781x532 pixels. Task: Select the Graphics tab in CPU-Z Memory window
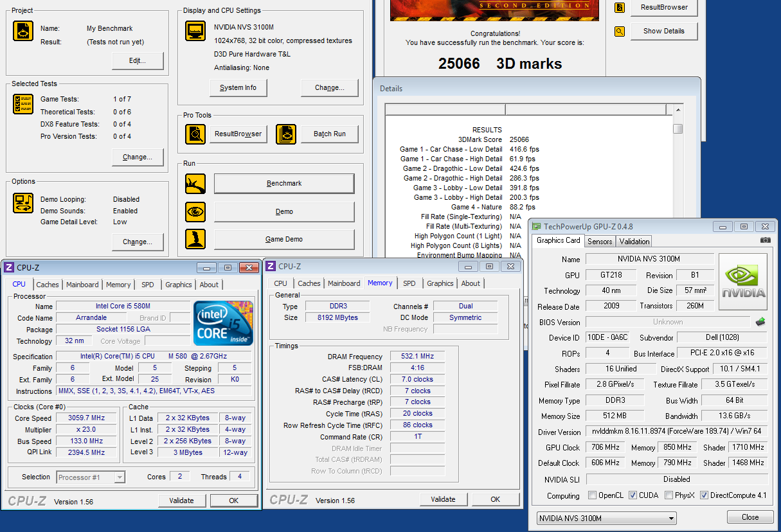[440, 283]
